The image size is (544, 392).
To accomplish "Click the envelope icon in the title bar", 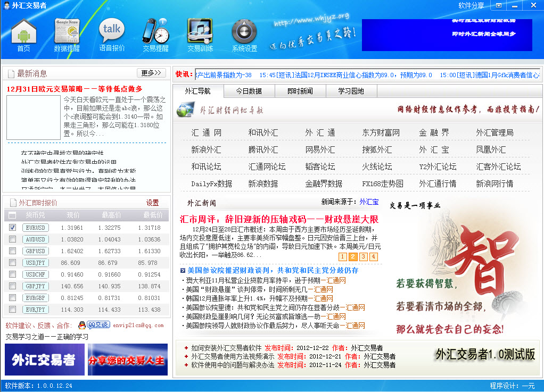I will (498, 5).
